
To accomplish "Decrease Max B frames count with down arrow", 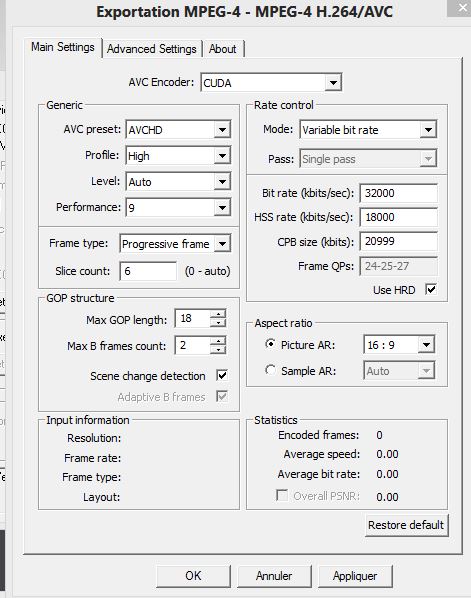I will pos(218,350).
